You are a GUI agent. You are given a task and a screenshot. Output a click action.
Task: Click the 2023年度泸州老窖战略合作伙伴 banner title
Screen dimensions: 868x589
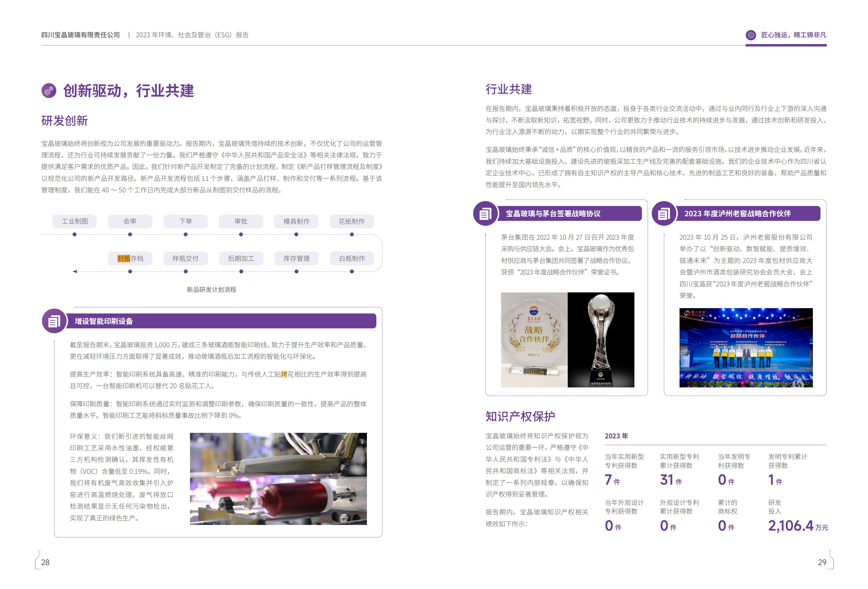coord(737,214)
